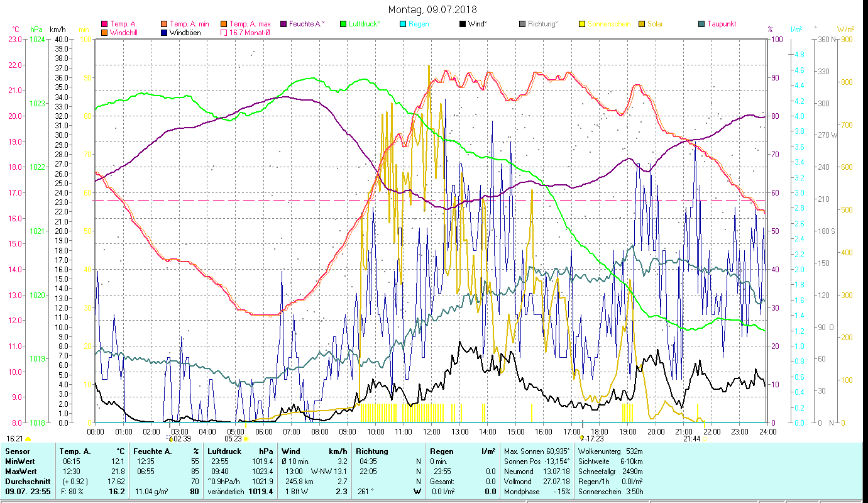Click the moon marker icon beside 17:23
Image resolution: width=868 pixels, height=503 pixels.
pyautogui.click(x=582, y=438)
